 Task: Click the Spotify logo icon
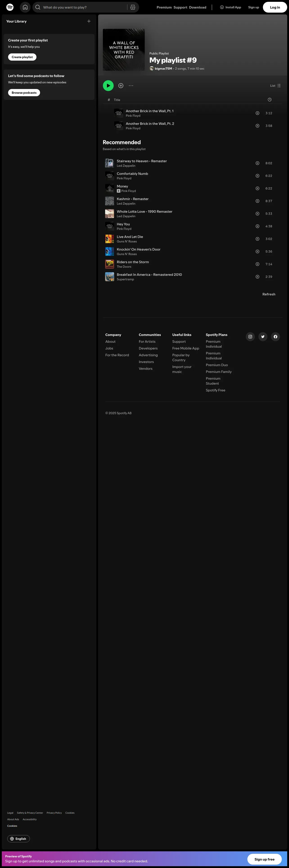pyautogui.click(x=10, y=7)
